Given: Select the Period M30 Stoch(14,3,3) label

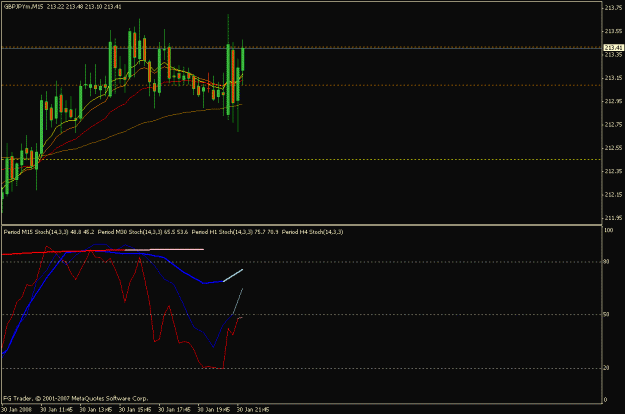Looking at the screenshot, I should pos(130,232).
